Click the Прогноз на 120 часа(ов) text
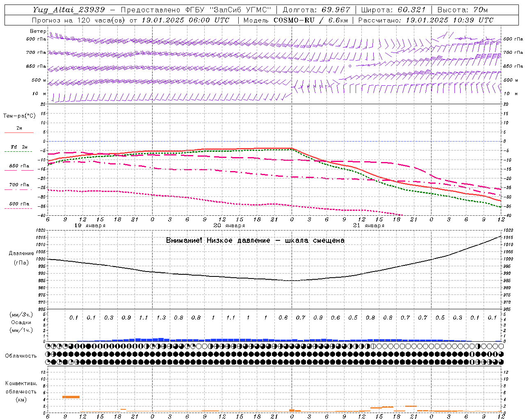 click(79, 20)
